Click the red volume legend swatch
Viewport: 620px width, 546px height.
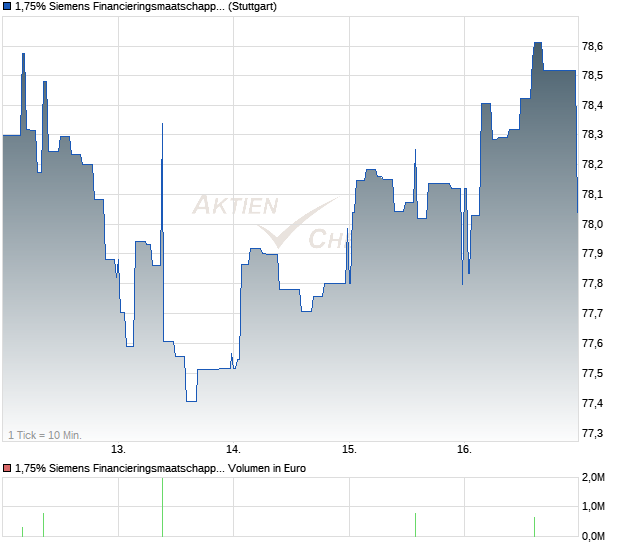point(6,468)
